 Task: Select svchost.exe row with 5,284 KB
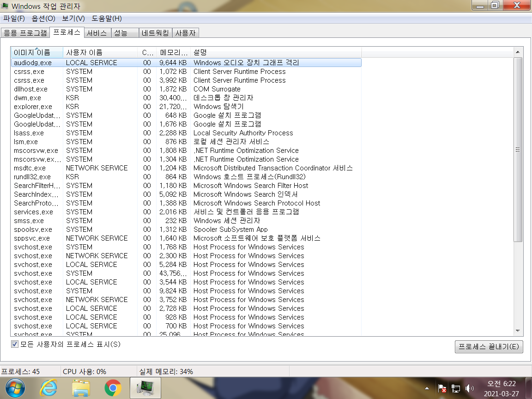coord(186,265)
